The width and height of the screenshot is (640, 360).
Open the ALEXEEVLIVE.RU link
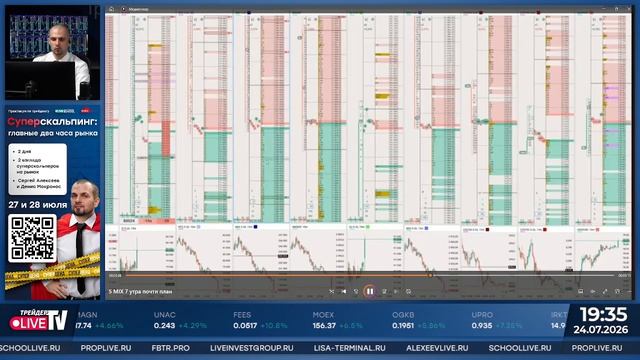tap(437, 348)
